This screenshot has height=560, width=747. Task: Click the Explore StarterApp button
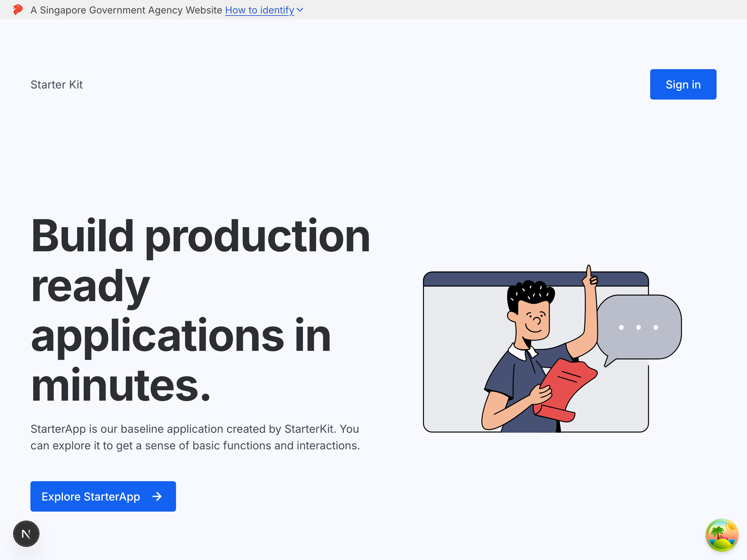pos(103,496)
